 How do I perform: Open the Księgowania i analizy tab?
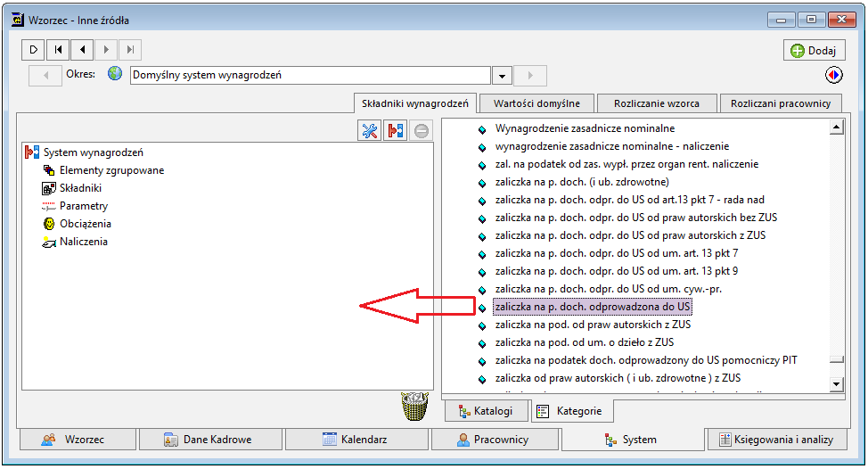(777, 439)
